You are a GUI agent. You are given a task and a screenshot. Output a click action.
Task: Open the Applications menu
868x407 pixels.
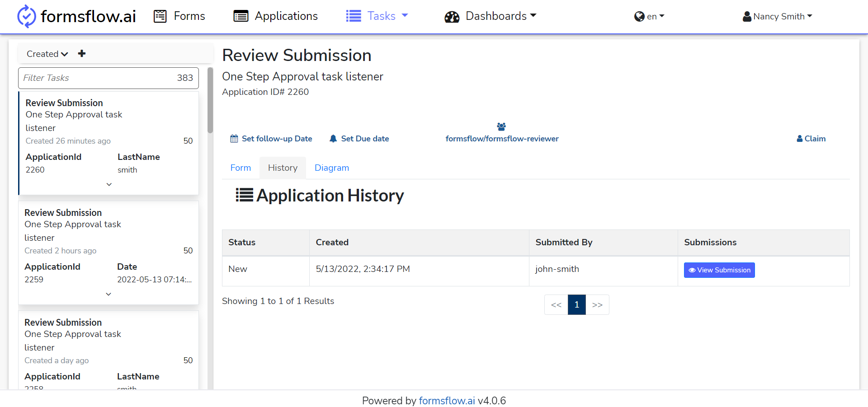coord(276,16)
